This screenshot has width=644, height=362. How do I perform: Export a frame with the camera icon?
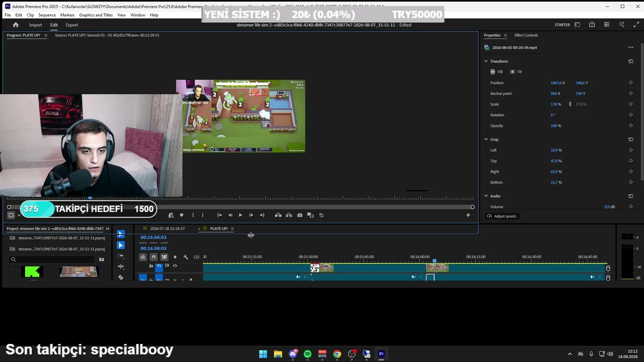300,215
